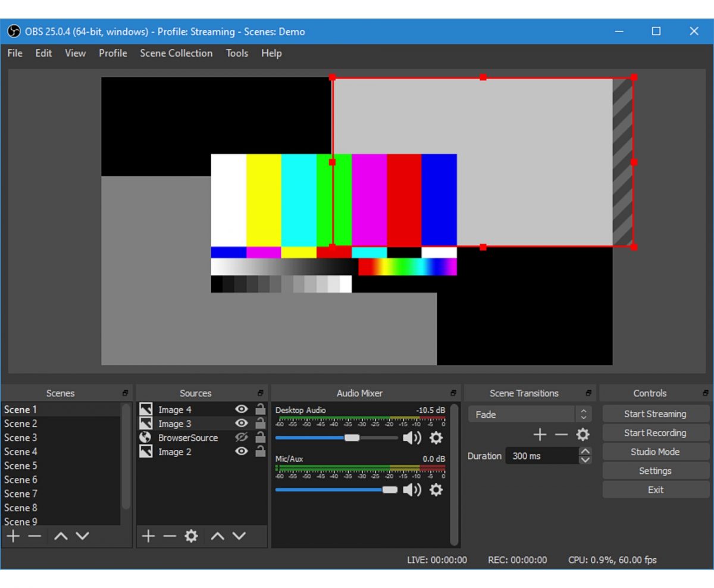This screenshot has width=714, height=588.
Task: Enter Studio Mode
Action: pos(655,452)
